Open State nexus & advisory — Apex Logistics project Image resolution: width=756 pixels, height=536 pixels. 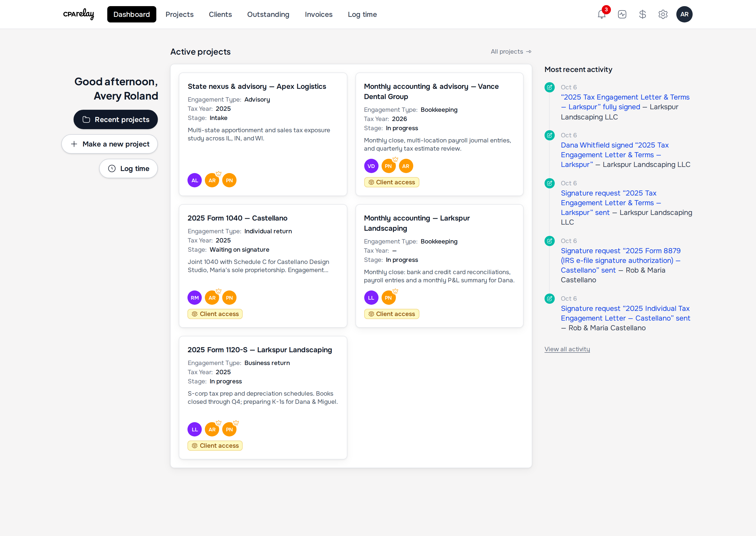pos(257,86)
